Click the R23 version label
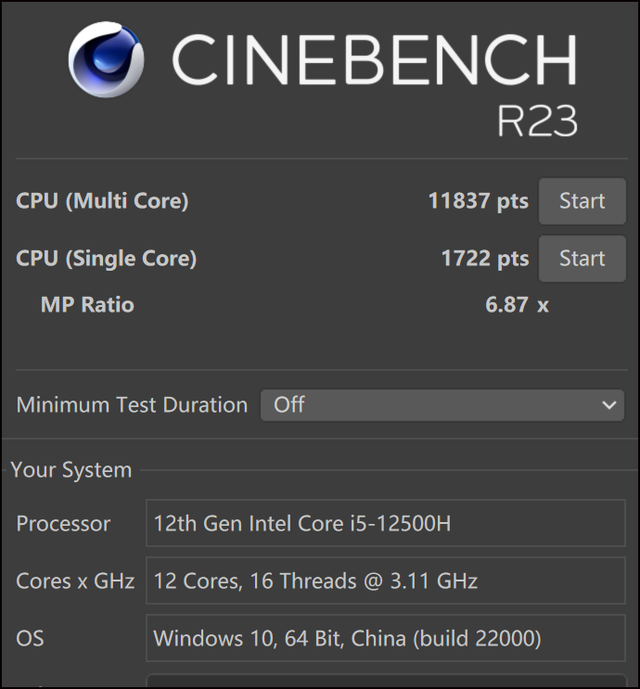This screenshot has width=640, height=689. pos(537,121)
